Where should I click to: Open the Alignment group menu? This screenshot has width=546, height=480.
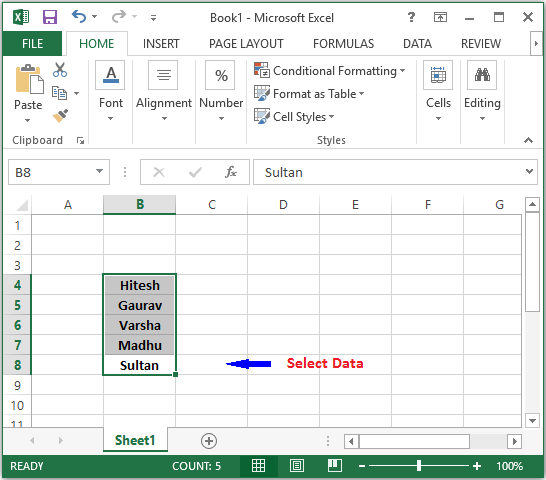pos(164,92)
